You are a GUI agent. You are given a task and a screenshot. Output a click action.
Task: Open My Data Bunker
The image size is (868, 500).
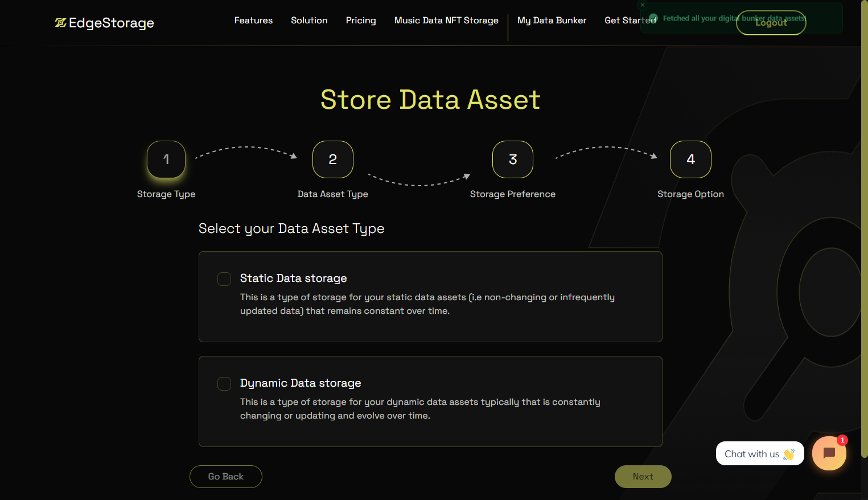[x=552, y=21]
